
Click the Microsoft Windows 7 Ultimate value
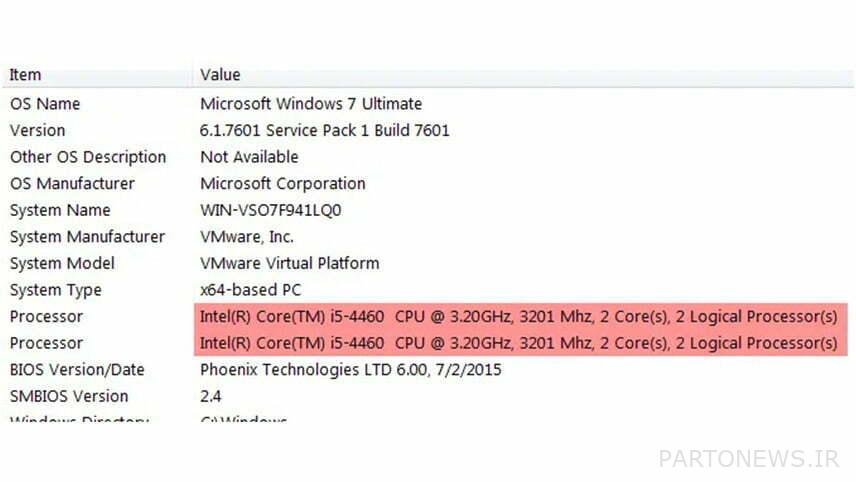pos(311,104)
